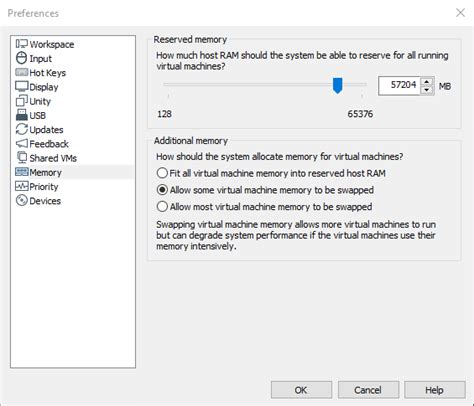Switch to the Updates settings
This screenshot has height=406, width=474.
[x=46, y=130]
